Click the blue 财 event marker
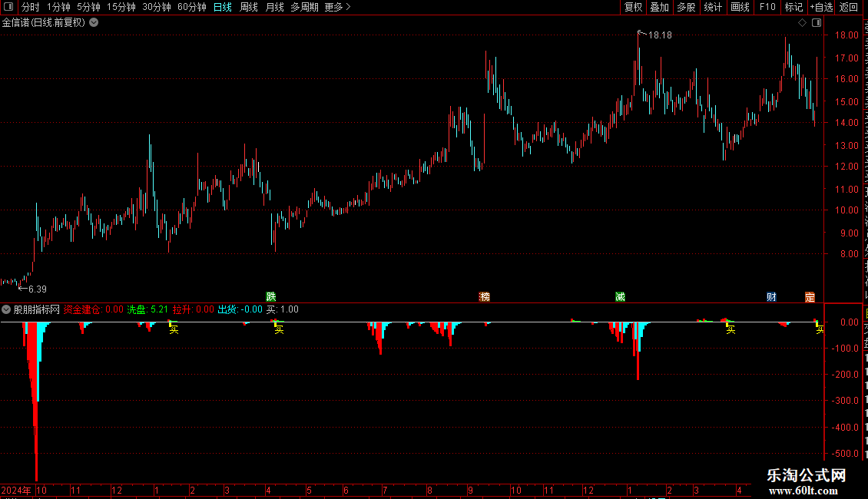This screenshot has height=499, width=868. coord(771,297)
